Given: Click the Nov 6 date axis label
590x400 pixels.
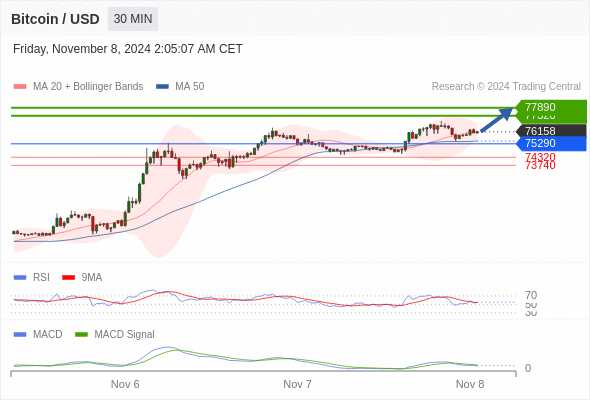Looking at the screenshot, I should (x=125, y=384).
